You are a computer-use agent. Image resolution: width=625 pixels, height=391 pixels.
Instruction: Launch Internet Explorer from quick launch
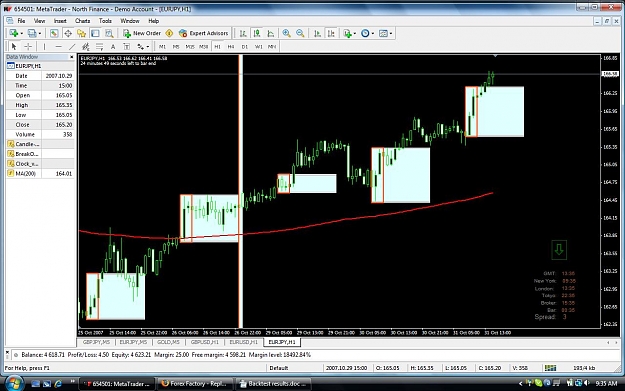pos(58,383)
